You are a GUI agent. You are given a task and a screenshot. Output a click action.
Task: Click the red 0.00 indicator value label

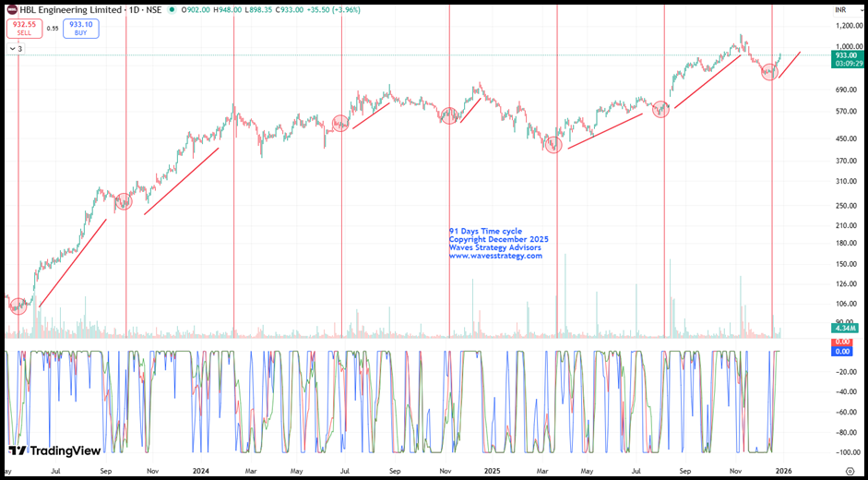[x=842, y=342]
